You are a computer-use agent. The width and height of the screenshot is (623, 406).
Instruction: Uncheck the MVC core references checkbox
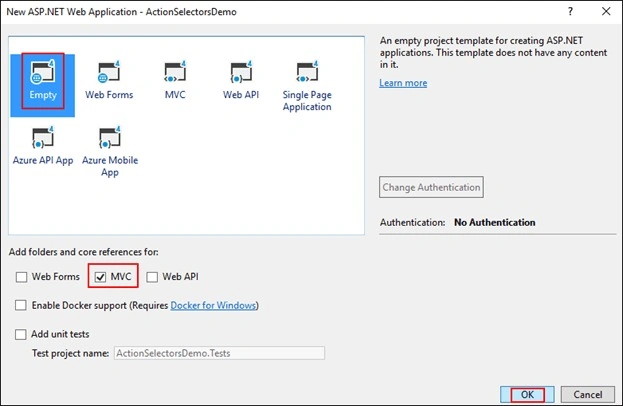point(101,277)
